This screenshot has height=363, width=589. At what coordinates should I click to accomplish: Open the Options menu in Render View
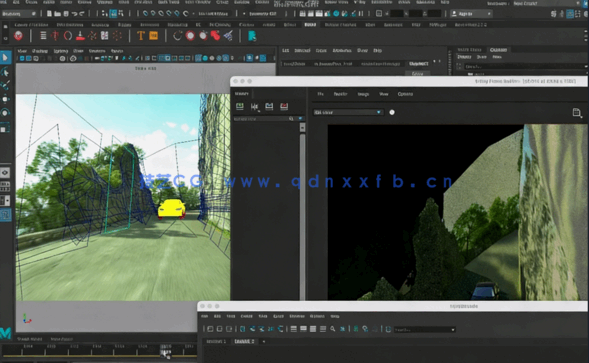(405, 94)
